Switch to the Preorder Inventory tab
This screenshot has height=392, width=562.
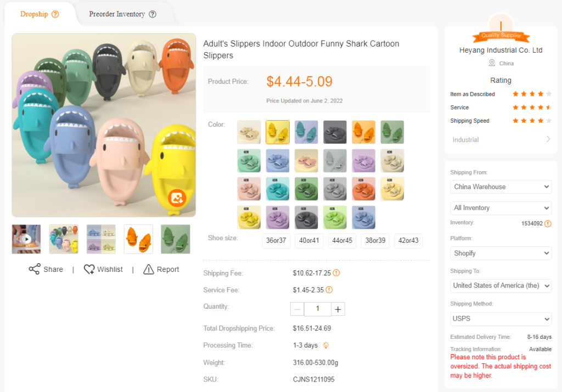tap(117, 14)
